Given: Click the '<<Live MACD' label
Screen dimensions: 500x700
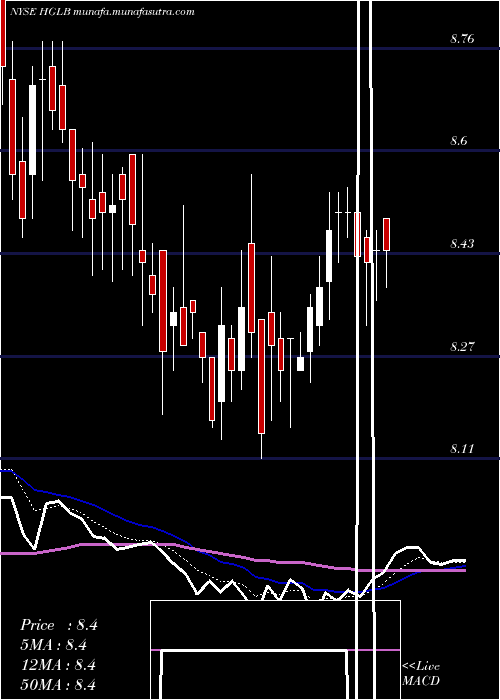Looking at the screenshot, I should coord(421,674).
